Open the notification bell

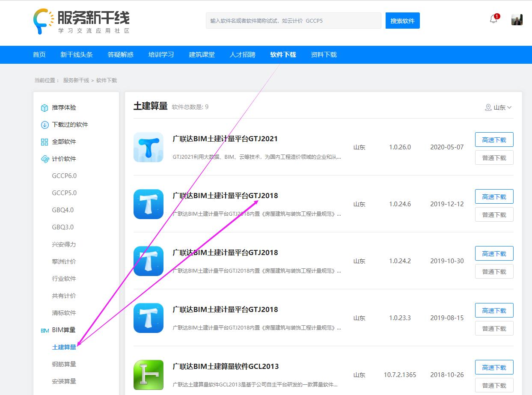click(493, 19)
